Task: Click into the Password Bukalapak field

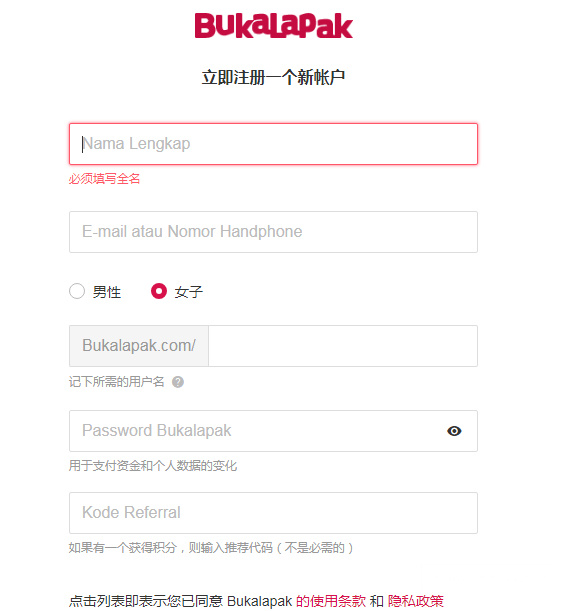Action: 273,431
